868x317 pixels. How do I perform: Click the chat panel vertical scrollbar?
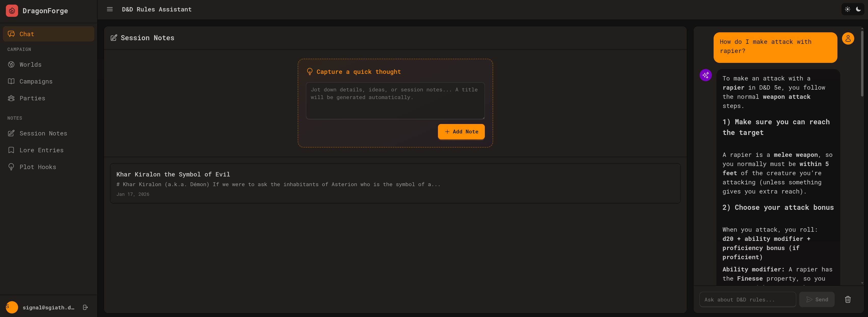tap(862, 64)
